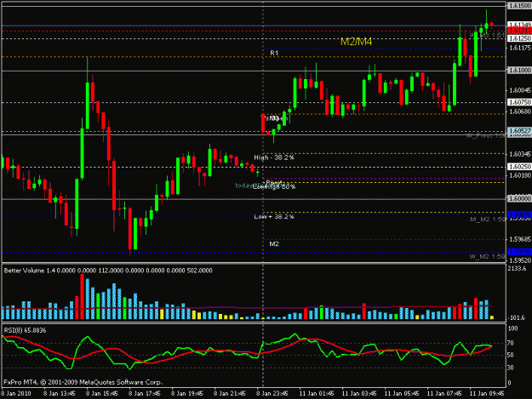The height and width of the screenshot is (399, 532).
Task: Click the High - 38.2 % label
Action: coord(274,157)
